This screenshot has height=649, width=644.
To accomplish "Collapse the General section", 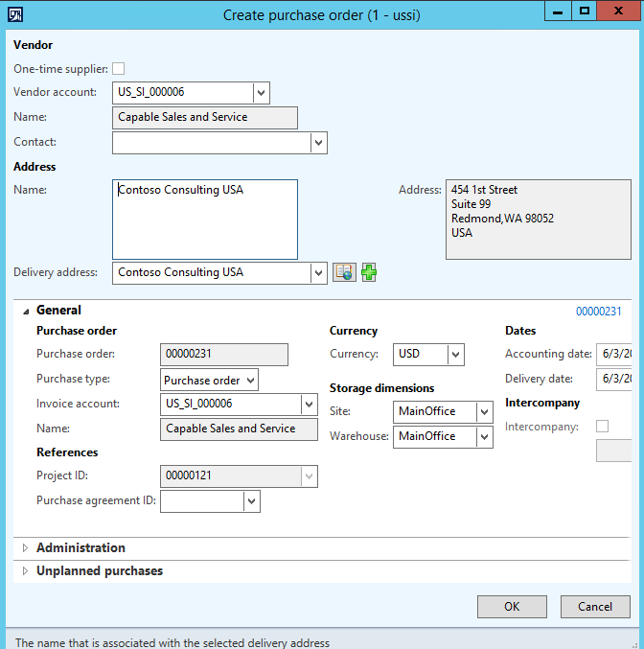I will (x=26, y=311).
